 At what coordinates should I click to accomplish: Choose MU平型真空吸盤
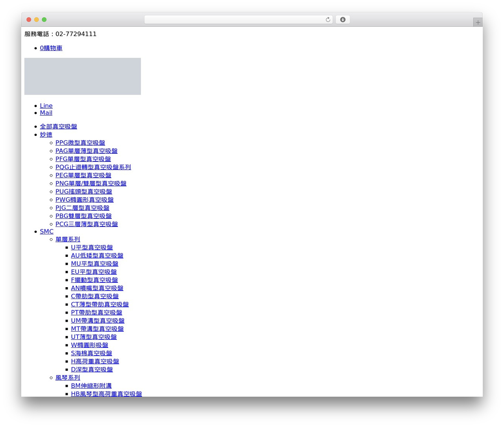point(94,264)
